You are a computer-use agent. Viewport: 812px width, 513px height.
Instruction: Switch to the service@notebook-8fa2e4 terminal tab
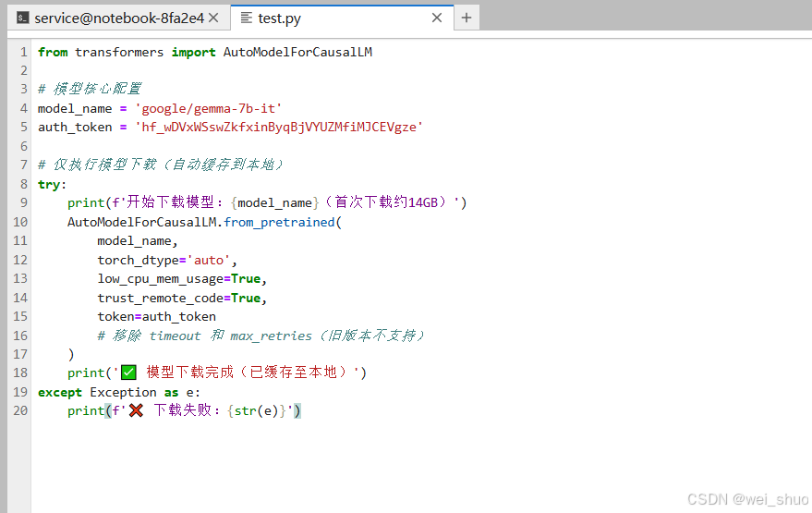click(x=118, y=18)
